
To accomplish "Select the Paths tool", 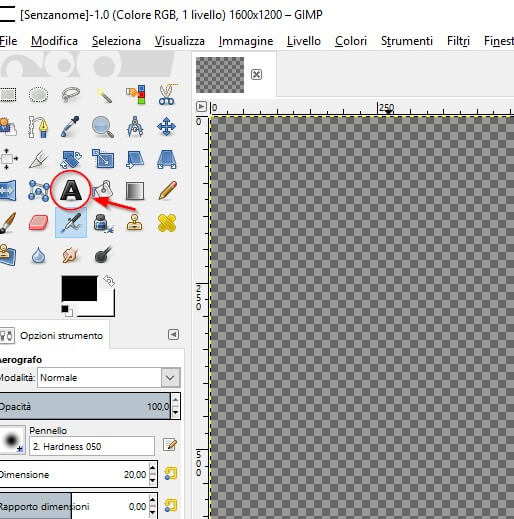I will tap(38, 127).
